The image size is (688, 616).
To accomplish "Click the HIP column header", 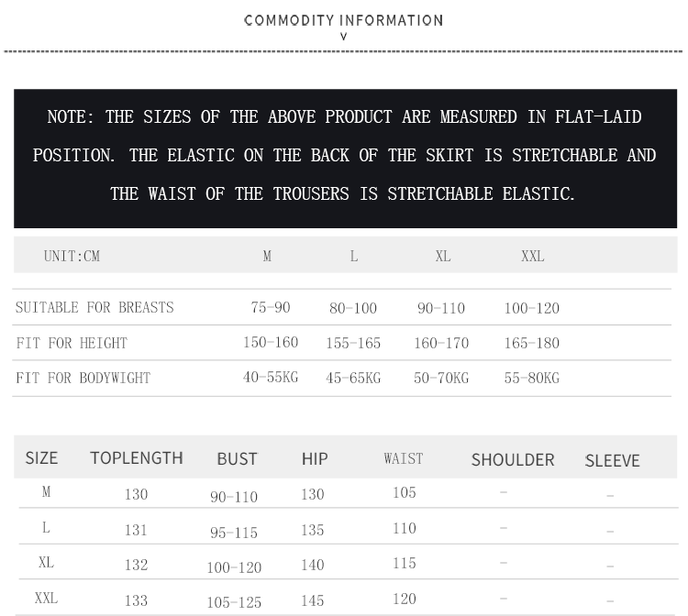I will (x=315, y=459).
